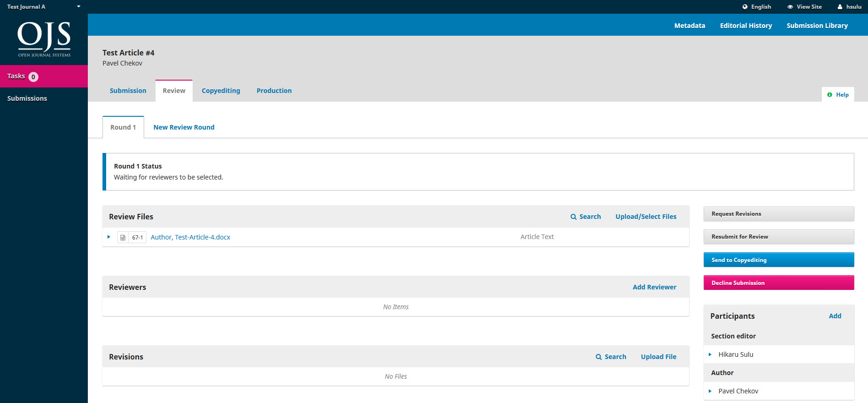Click the document icon beside file 67-1
The image size is (868, 403).
[x=123, y=237]
